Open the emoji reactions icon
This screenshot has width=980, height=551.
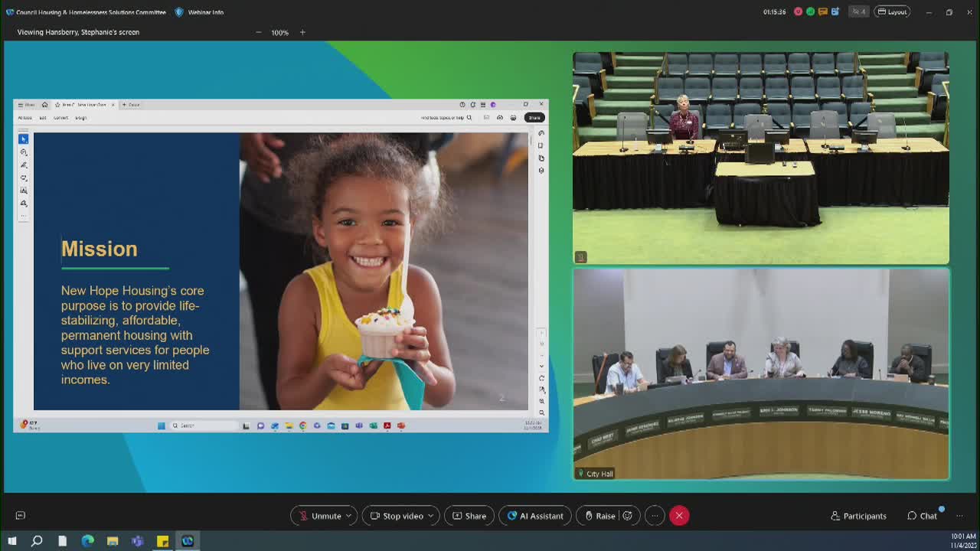coord(628,516)
